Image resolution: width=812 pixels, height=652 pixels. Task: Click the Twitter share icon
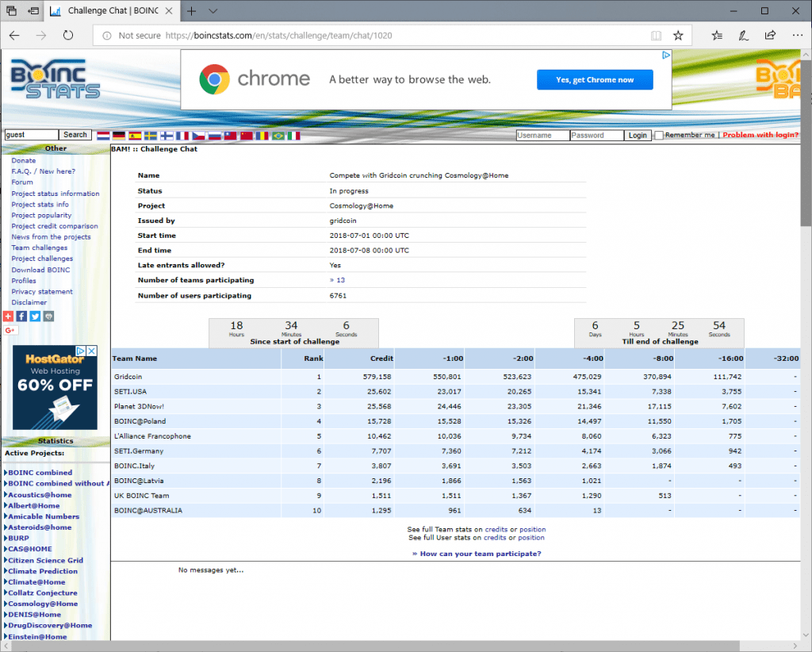[x=35, y=316]
